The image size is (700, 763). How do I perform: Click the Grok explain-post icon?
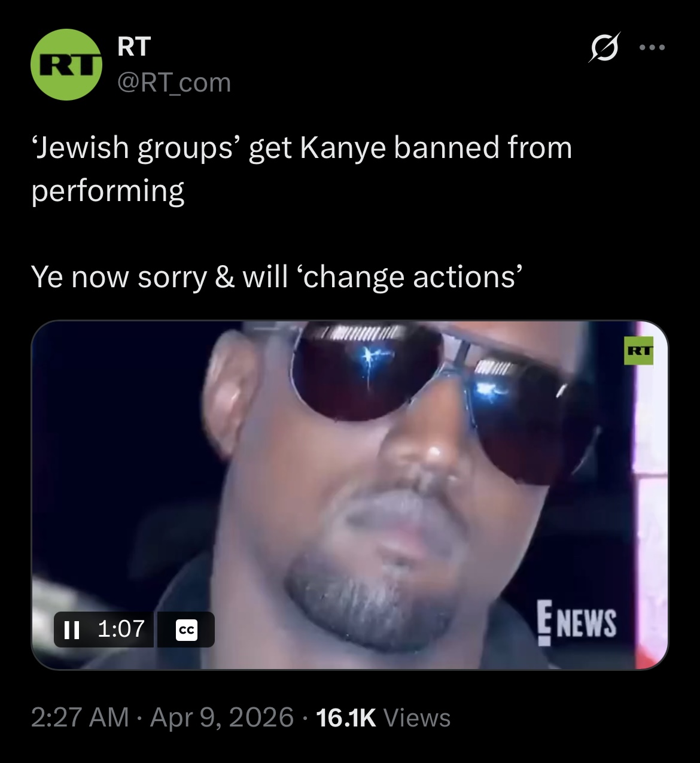(603, 47)
